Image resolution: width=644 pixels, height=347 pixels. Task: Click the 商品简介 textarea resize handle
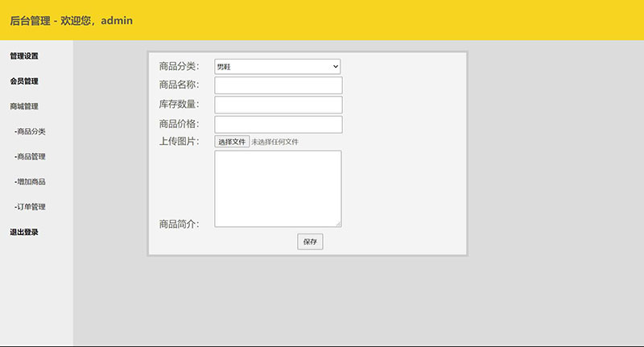338,224
